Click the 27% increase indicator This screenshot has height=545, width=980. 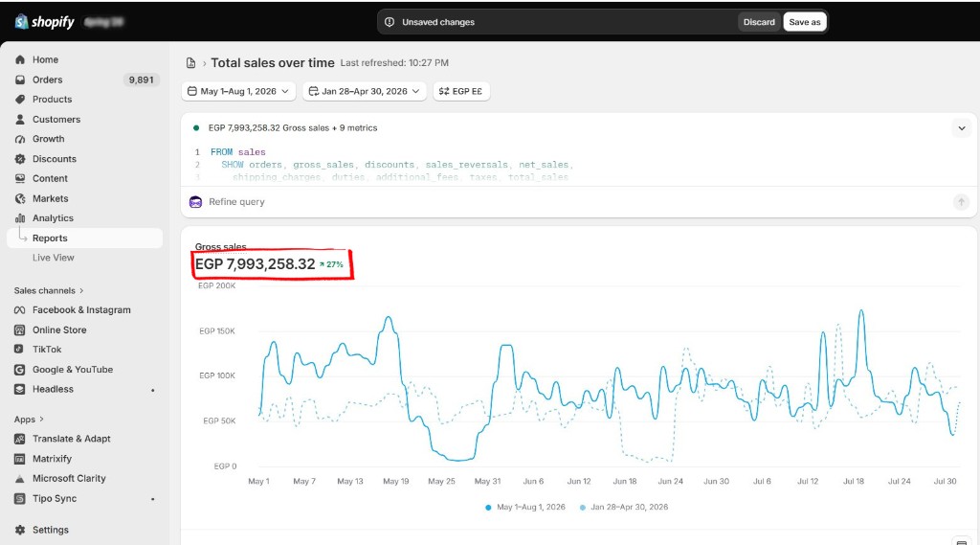click(331, 264)
